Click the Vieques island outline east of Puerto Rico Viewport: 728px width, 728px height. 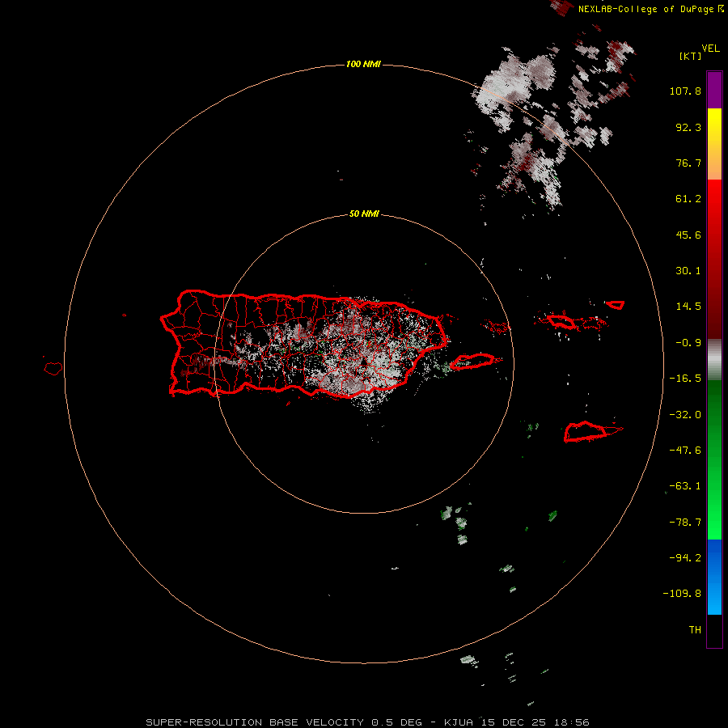(472, 361)
